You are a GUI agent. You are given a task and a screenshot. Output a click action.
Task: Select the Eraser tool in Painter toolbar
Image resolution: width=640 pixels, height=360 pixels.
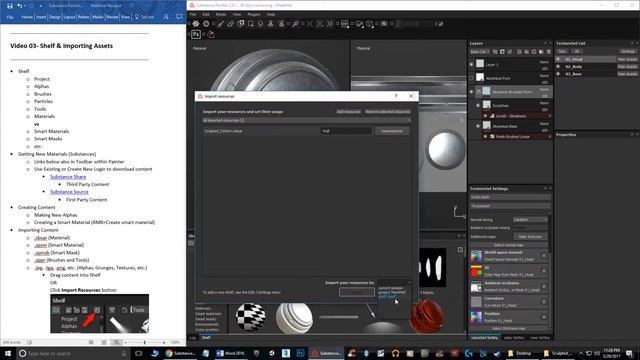click(x=231, y=24)
